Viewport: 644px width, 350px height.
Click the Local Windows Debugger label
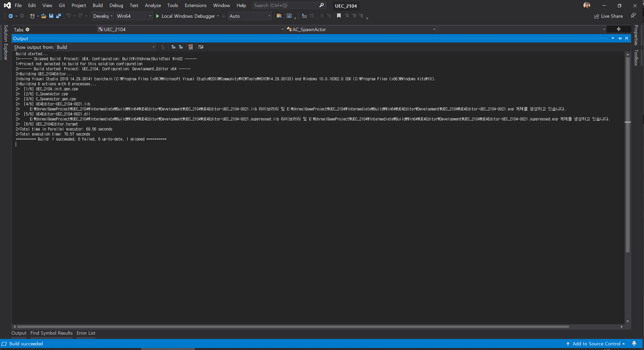coord(188,16)
